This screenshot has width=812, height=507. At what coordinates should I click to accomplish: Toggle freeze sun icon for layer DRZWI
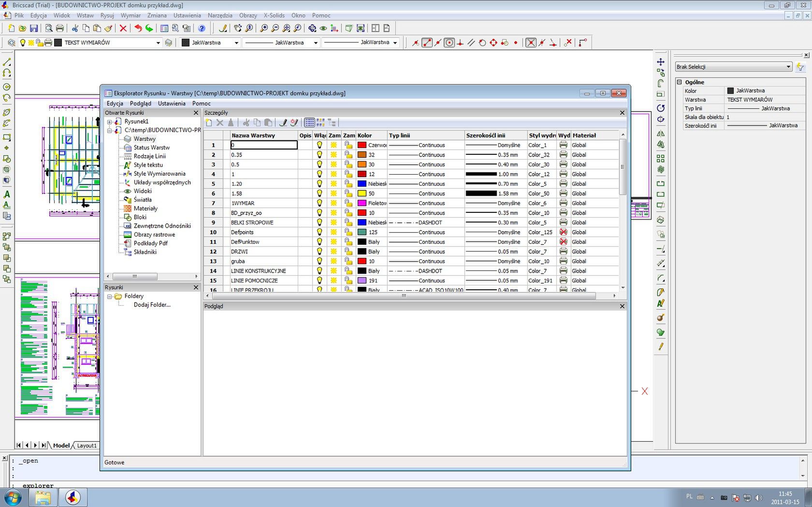pyautogui.click(x=333, y=252)
